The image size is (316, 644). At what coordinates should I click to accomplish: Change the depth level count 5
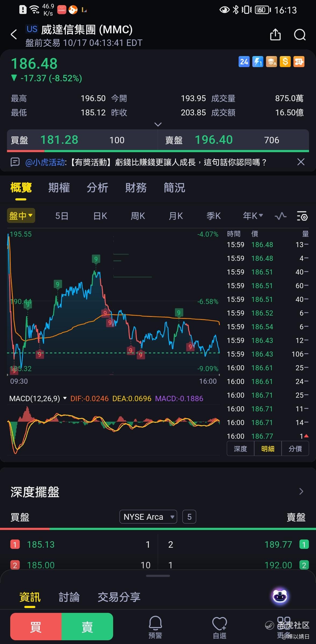pos(189,517)
